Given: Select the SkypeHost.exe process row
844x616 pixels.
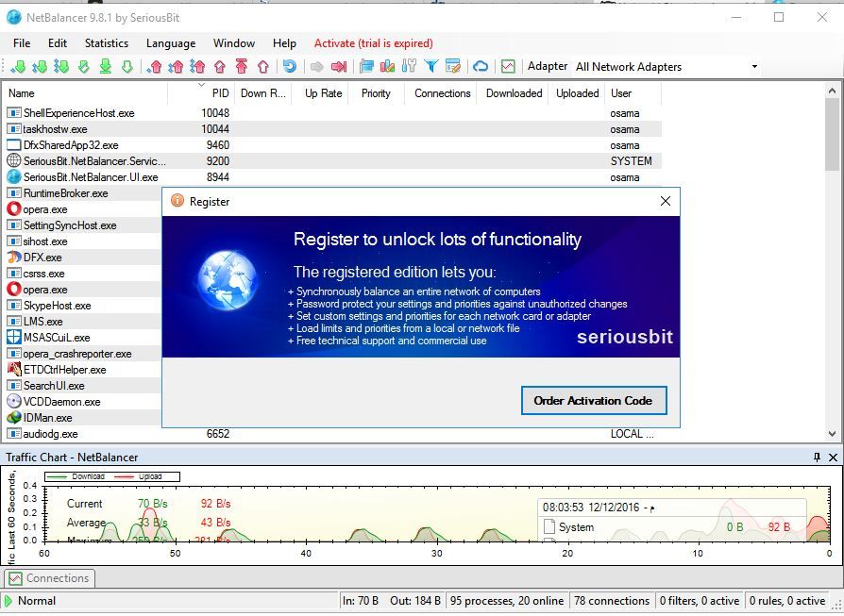Looking at the screenshot, I should coord(82,306).
